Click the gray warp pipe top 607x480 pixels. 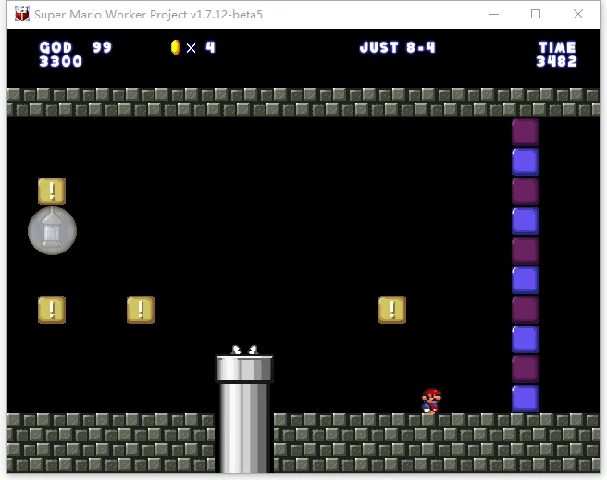(244, 369)
